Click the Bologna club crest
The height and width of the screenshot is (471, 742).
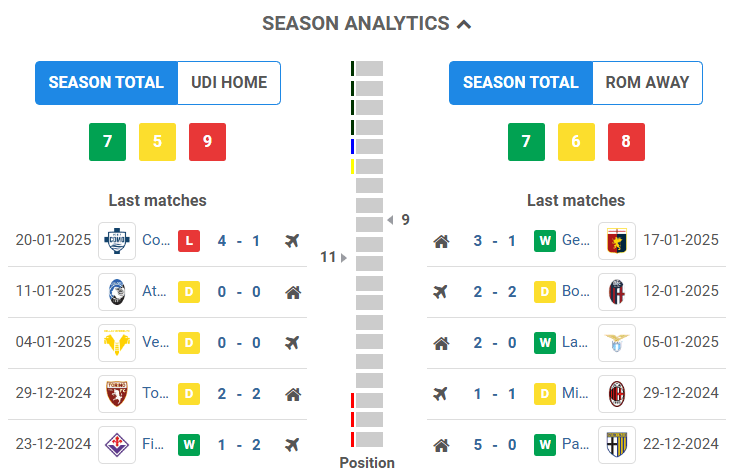tap(616, 293)
